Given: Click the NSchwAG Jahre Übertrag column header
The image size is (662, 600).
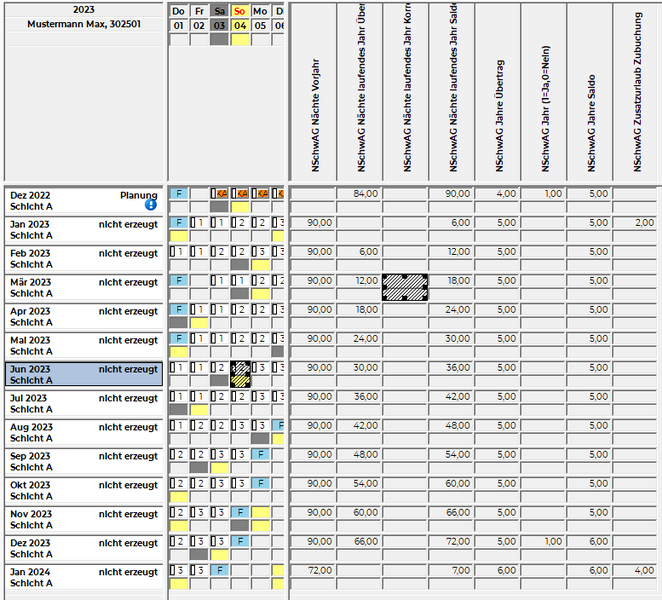Looking at the screenshot, I should tap(497, 95).
